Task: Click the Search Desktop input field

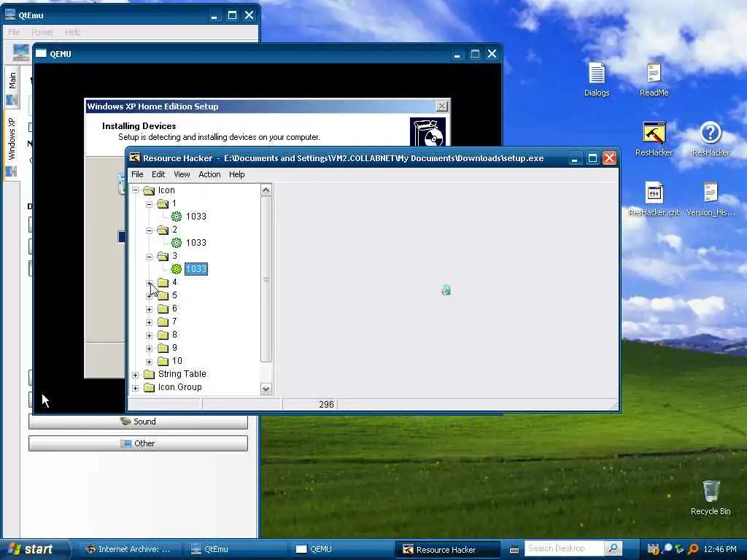Action: 565,548
